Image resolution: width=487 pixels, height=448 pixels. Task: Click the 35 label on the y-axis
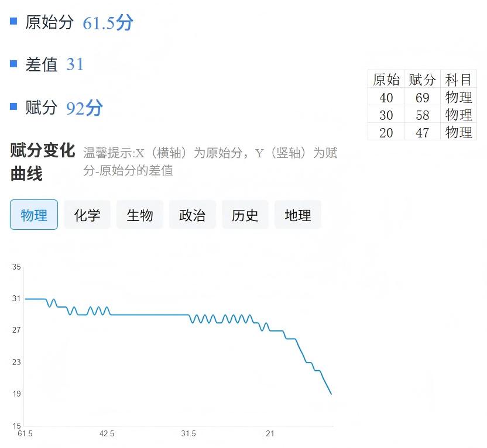(16, 267)
